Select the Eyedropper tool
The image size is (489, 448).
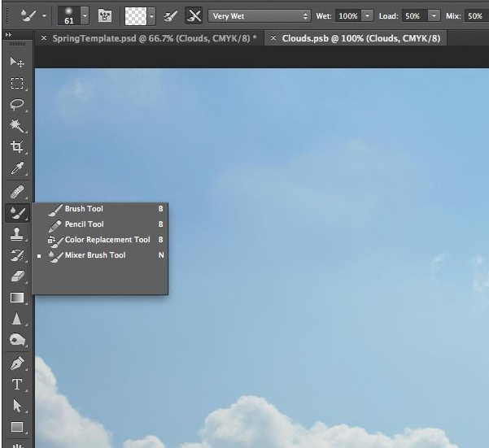(17, 168)
